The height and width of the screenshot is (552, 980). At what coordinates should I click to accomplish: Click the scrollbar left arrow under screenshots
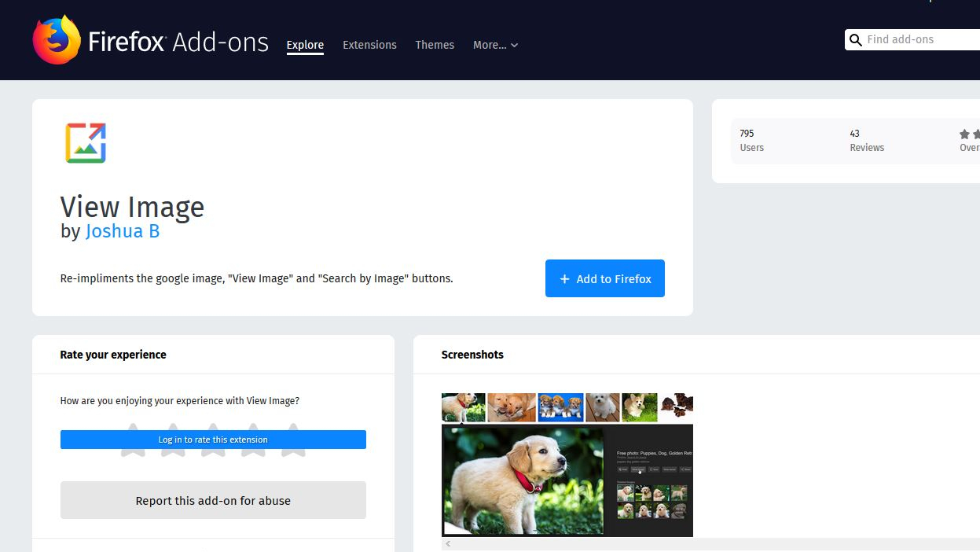click(448, 543)
